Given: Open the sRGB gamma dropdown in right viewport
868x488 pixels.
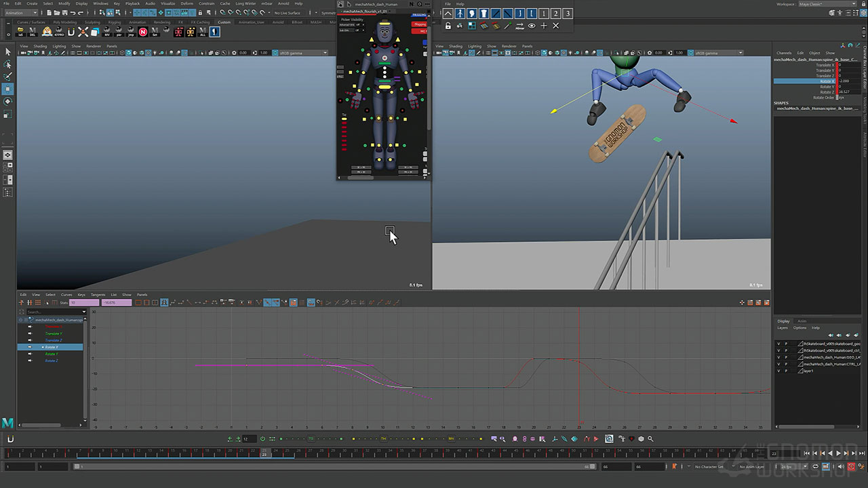Looking at the screenshot, I should coord(715,53).
